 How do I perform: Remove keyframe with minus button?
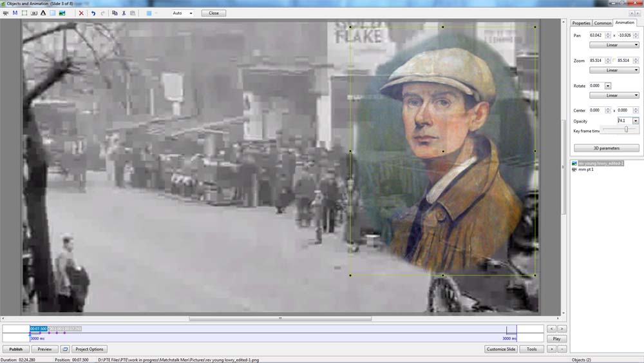(x=562, y=349)
